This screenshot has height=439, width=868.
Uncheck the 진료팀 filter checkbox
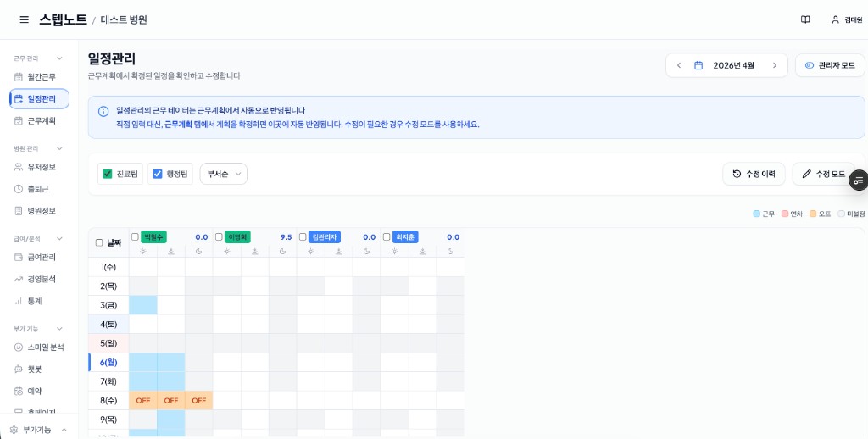click(108, 174)
